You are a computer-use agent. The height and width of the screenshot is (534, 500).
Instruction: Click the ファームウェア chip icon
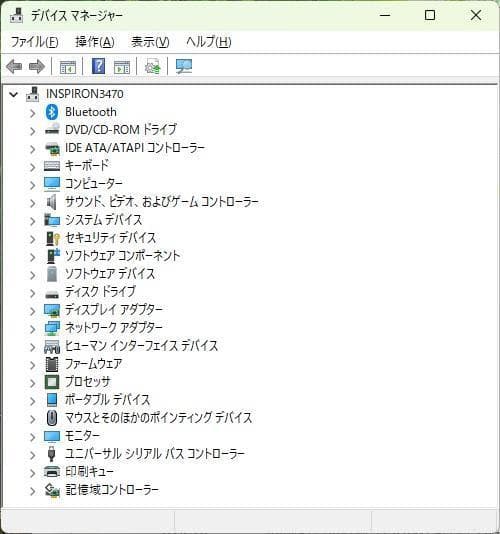point(52,364)
